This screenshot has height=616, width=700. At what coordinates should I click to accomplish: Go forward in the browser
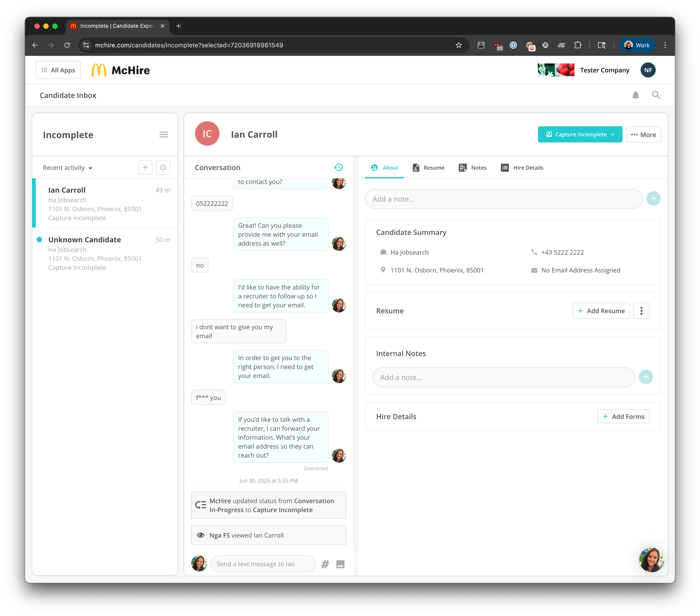click(51, 45)
